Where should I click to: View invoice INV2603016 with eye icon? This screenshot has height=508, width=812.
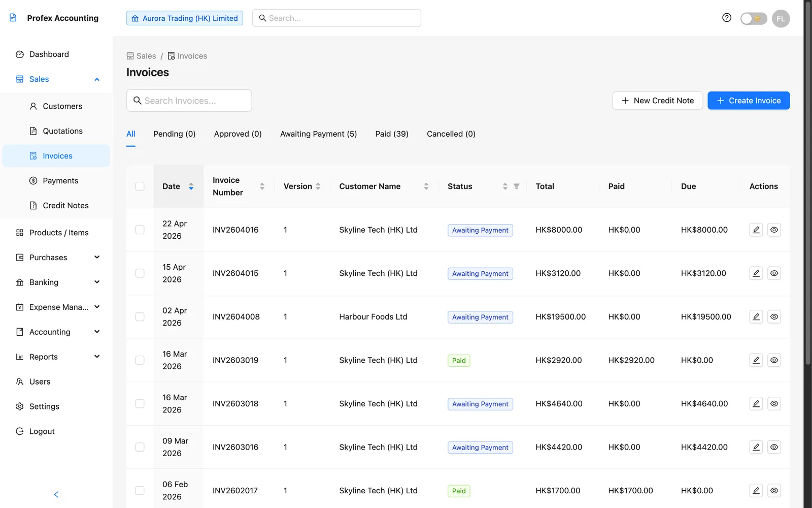tap(774, 447)
